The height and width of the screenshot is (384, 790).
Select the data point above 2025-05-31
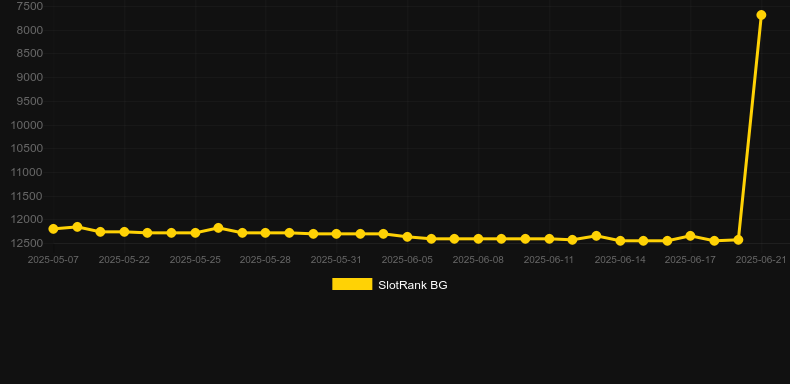[336, 234]
